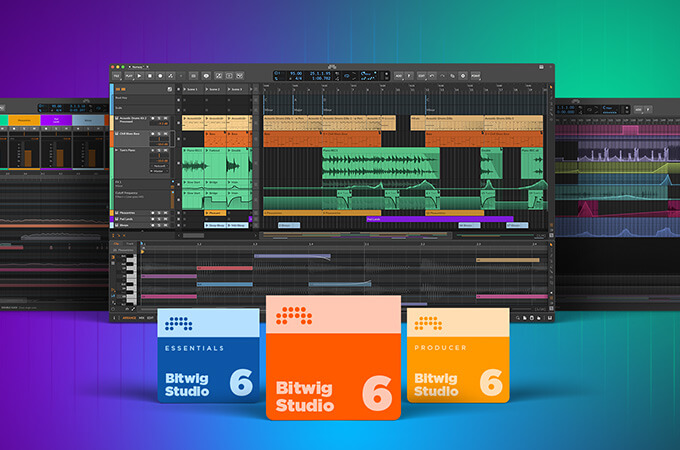Toggle the automation write icon beside Record

coord(171,76)
